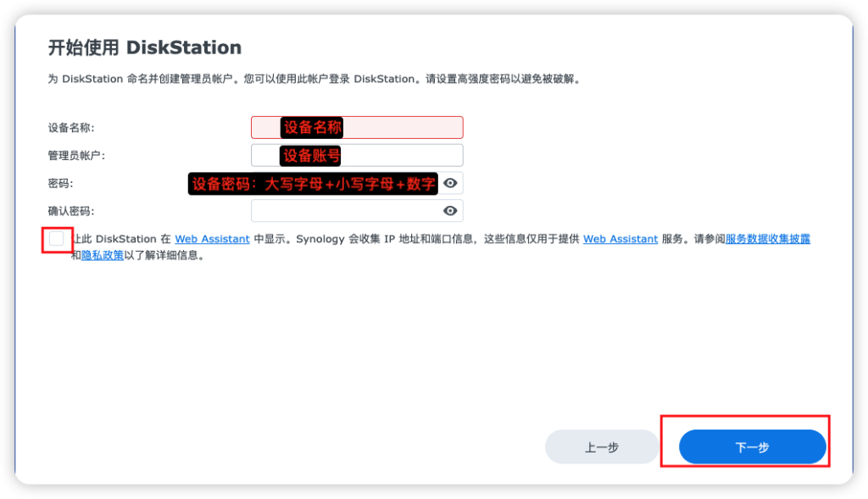Screen dimensions: 868x499
Task: Open the Web Assistant link before 服务
Action: click(620, 239)
